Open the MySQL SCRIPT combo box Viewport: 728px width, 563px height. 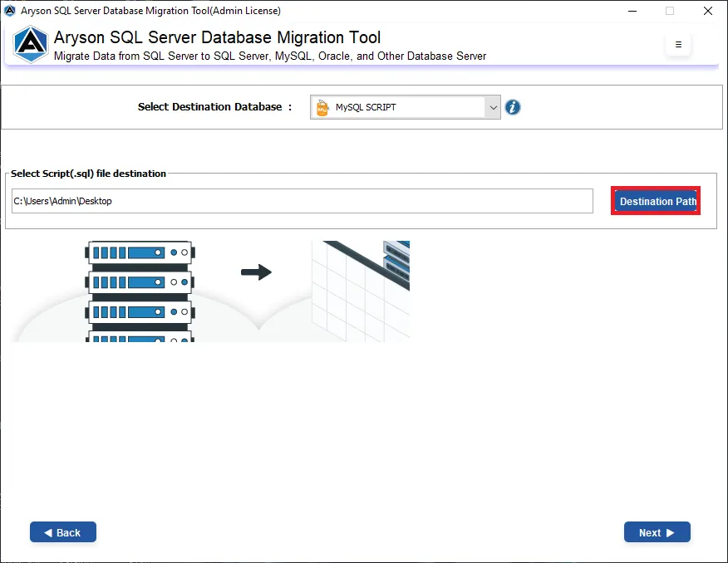point(406,107)
